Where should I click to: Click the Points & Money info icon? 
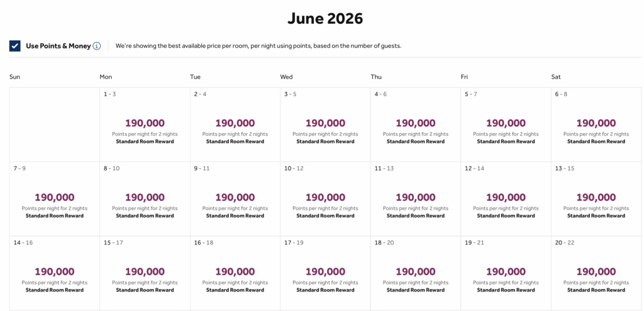point(97,46)
